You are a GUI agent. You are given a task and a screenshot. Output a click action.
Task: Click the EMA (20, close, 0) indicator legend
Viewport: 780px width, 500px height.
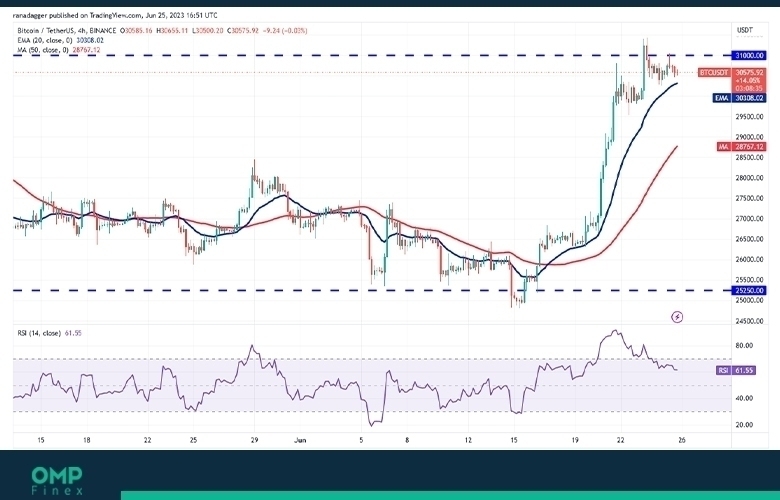point(45,40)
